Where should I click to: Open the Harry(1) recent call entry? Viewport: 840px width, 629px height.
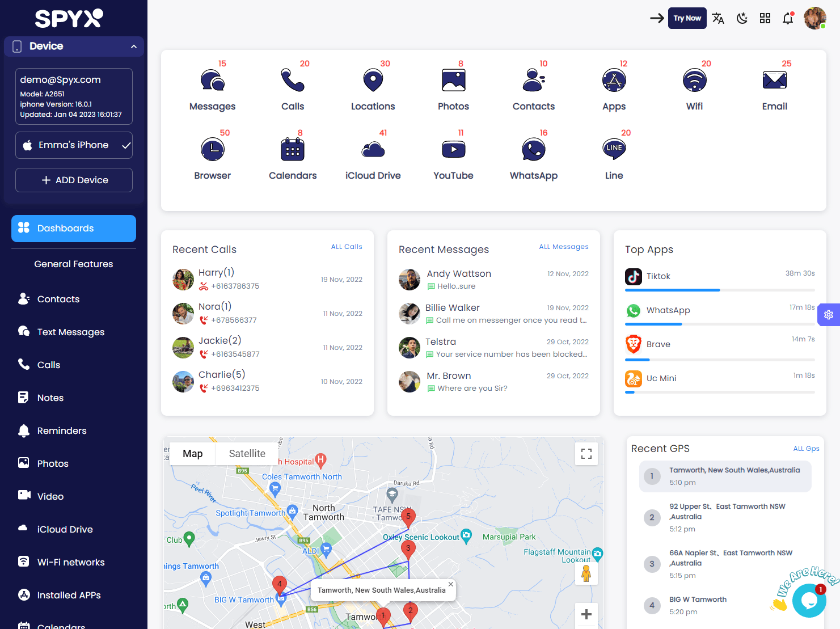pos(267,279)
